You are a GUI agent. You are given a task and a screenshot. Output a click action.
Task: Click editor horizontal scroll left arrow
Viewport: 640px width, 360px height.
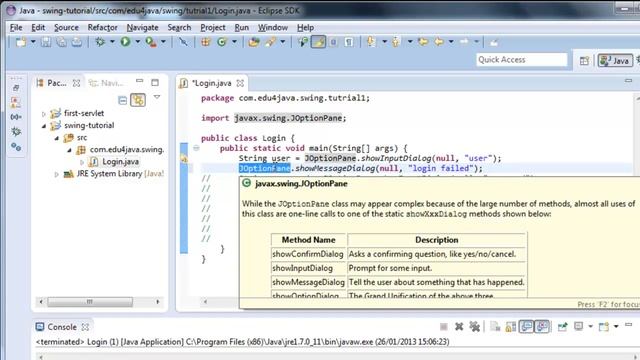click(205, 302)
